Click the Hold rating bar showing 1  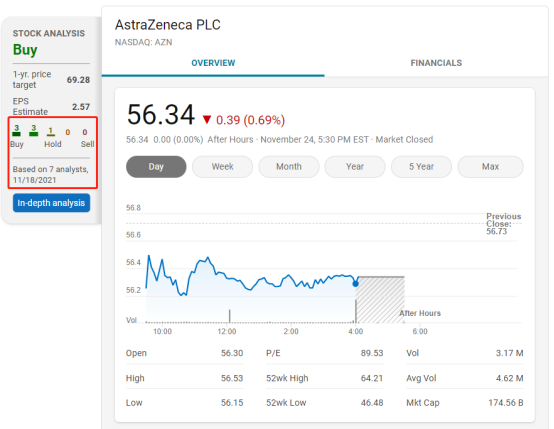click(51, 135)
